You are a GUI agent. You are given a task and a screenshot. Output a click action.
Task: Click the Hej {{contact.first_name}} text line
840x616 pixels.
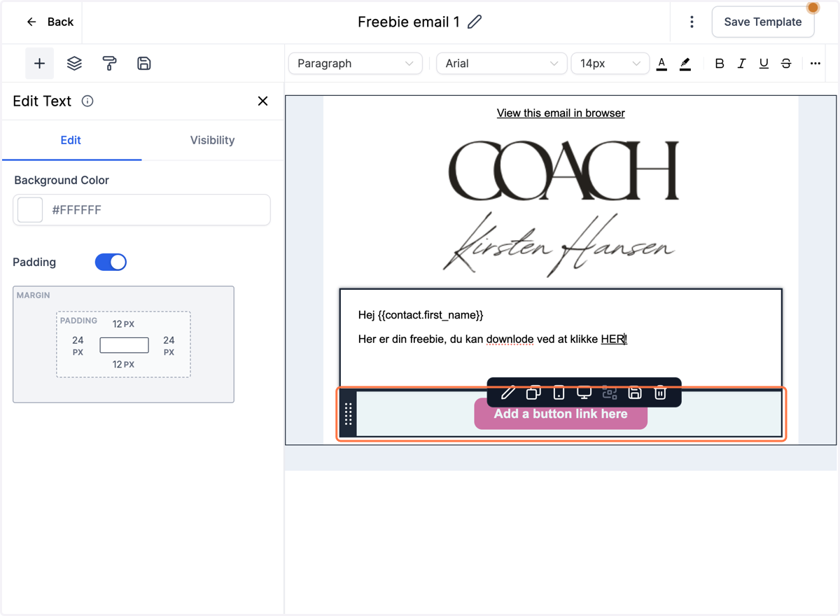(x=421, y=315)
